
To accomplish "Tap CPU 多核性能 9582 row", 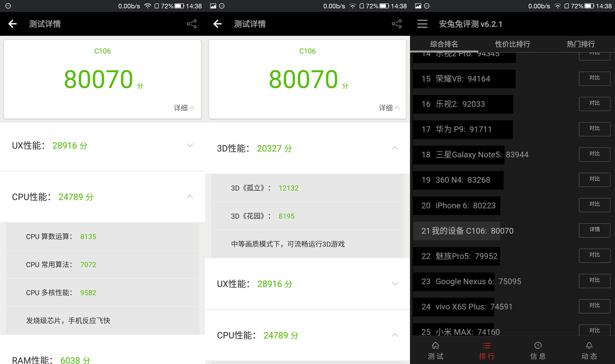I will click(102, 292).
